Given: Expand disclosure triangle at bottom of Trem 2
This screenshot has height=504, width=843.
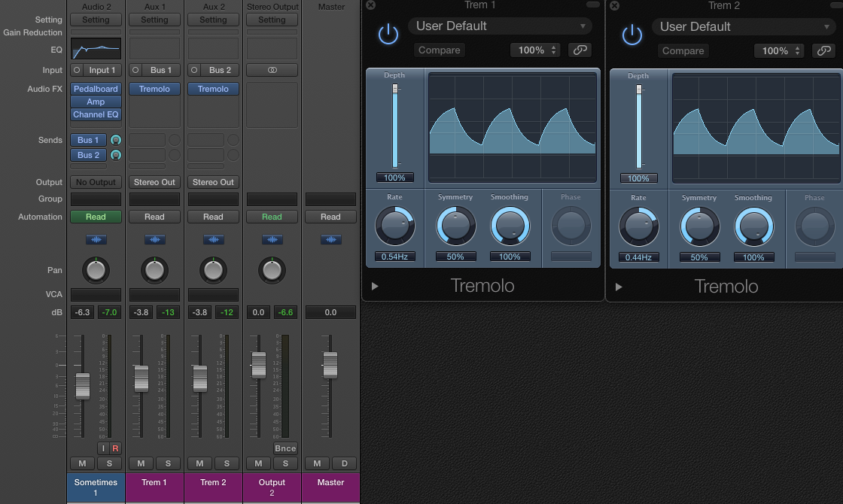Looking at the screenshot, I should click(619, 287).
